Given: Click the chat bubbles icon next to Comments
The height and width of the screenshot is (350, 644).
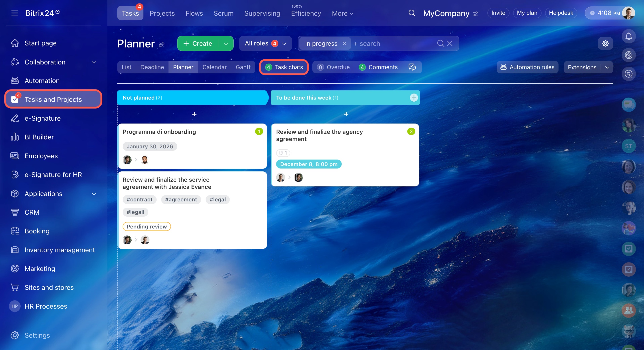Looking at the screenshot, I should (x=412, y=67).
